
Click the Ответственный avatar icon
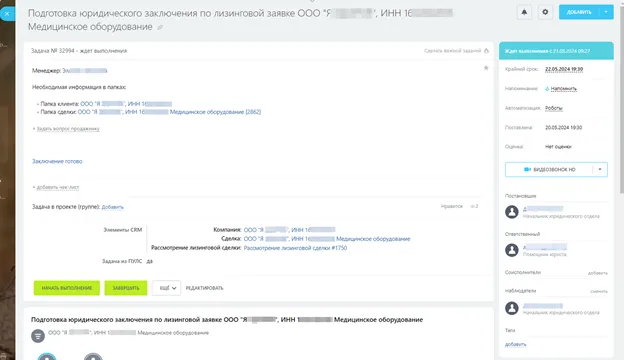tap(512, 250)
